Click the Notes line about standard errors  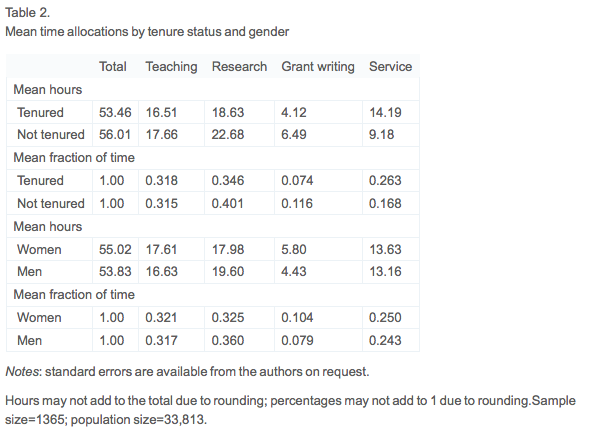click(x=187, y=372)
